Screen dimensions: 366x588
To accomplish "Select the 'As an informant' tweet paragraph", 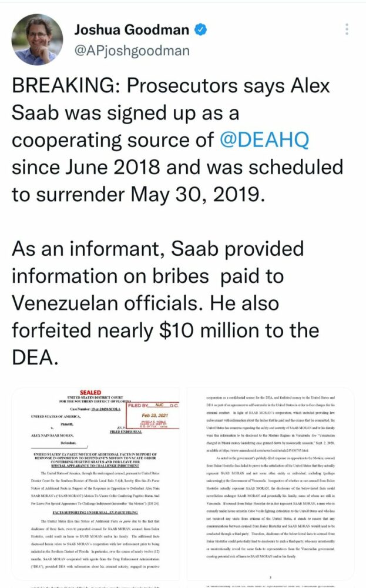I will click(x=165, y=303).
